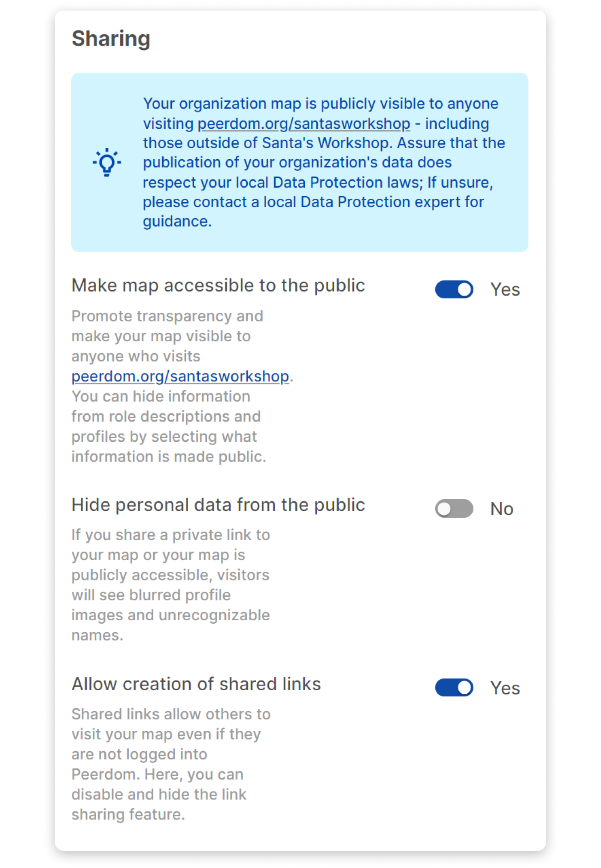Click the 'No' label beside personal data toggle
This screenshot has width=601, height=868.
(x=501, y=509)
